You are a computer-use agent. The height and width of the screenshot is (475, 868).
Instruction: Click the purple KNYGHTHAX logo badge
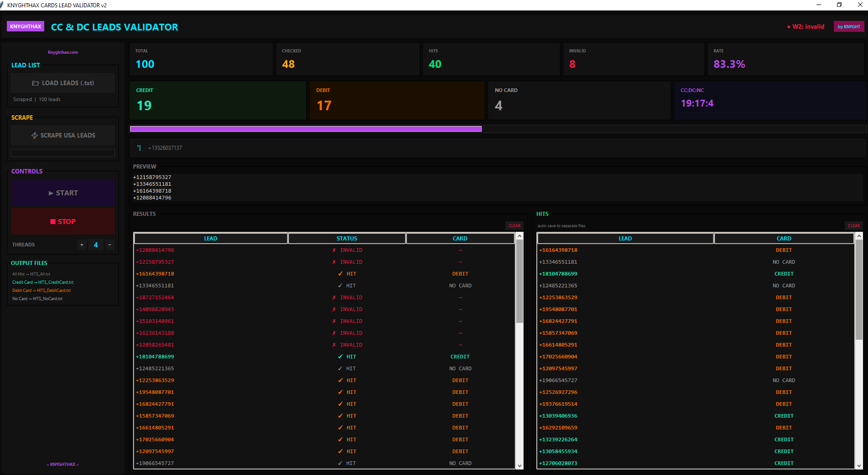click(26, 26)
